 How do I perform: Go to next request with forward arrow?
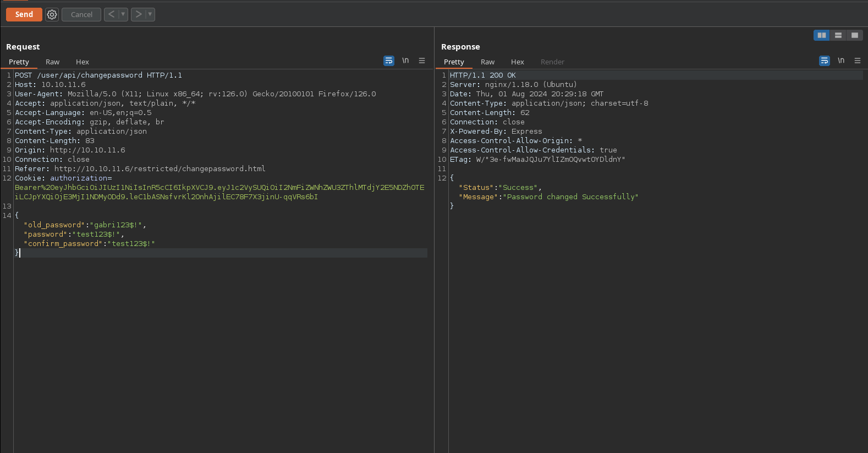coord(138,14)
